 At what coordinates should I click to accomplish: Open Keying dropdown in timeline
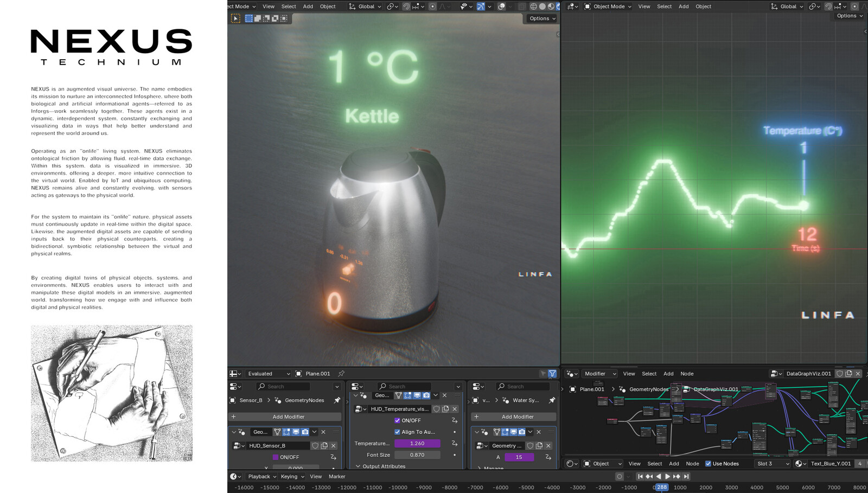[x=292, y=477]
